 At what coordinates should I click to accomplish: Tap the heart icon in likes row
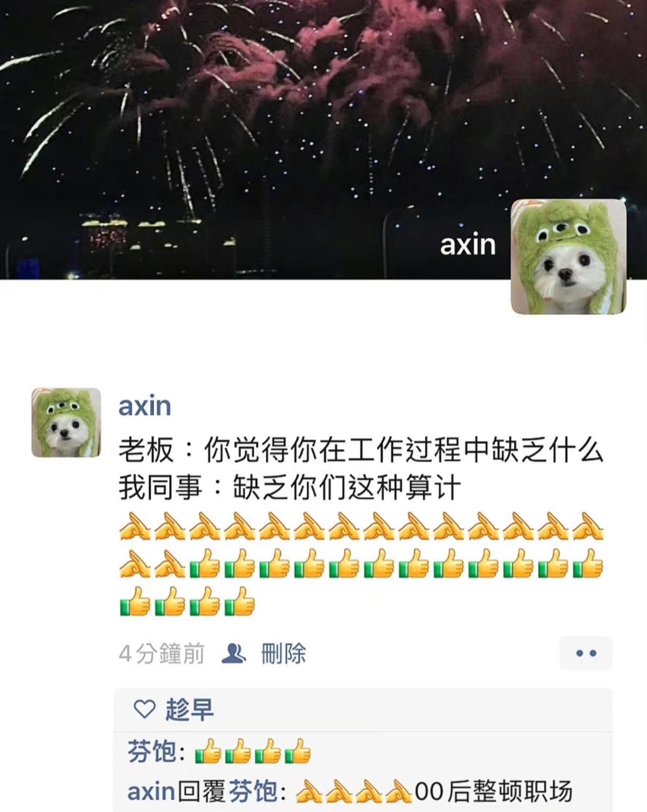tap(144, 709)
